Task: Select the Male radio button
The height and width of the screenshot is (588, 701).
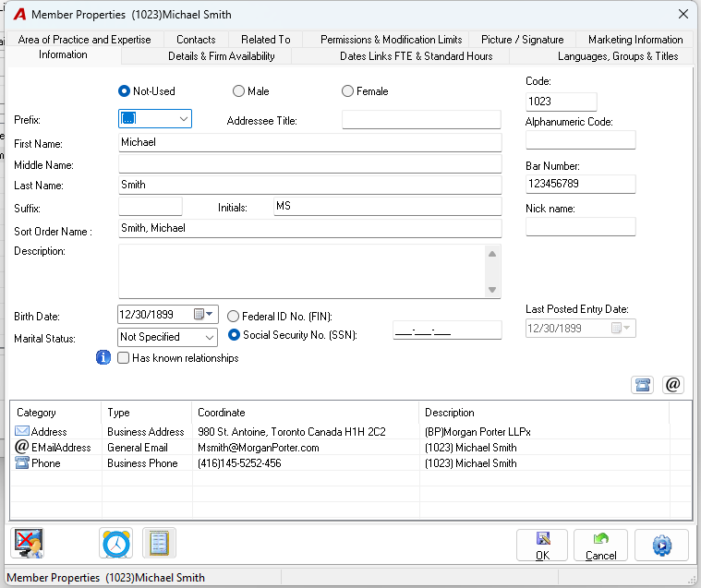Action: 238,91
